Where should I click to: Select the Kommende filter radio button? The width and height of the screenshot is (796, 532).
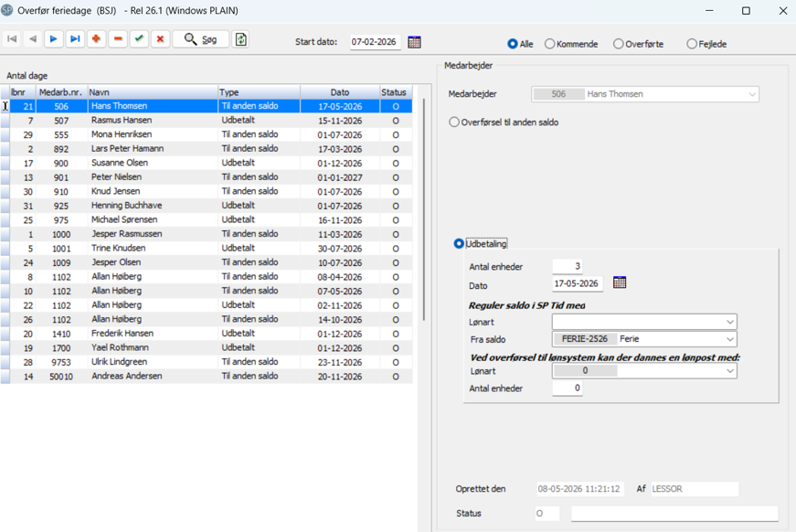550,44
